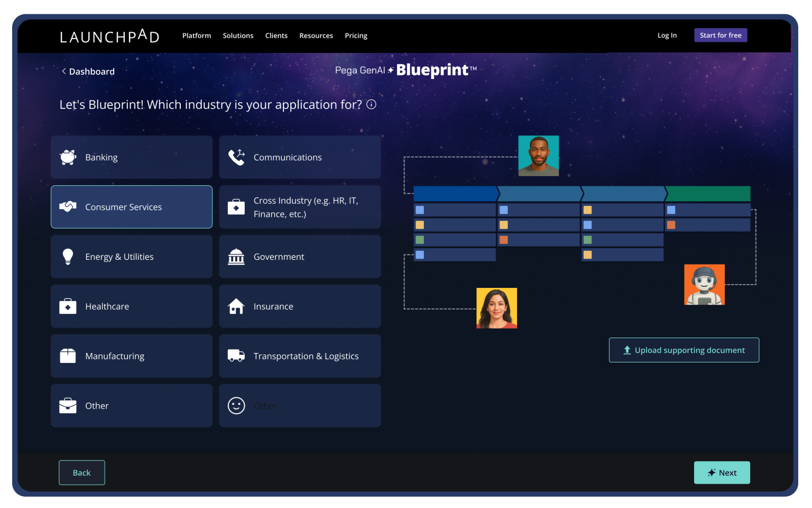This screenshot has height=508, width=812.
Task: Select the Healthcare medical bag icon
Action: (x=68, y=306)
